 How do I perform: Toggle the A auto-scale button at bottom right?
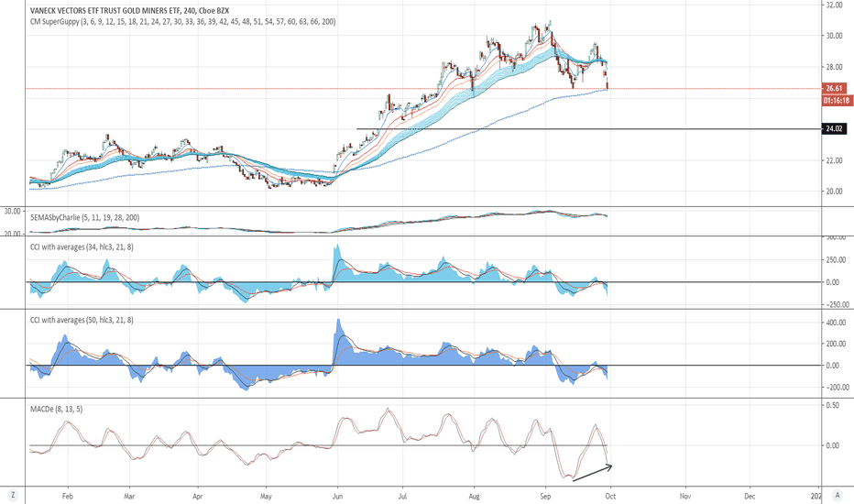[x=838, y=495]
